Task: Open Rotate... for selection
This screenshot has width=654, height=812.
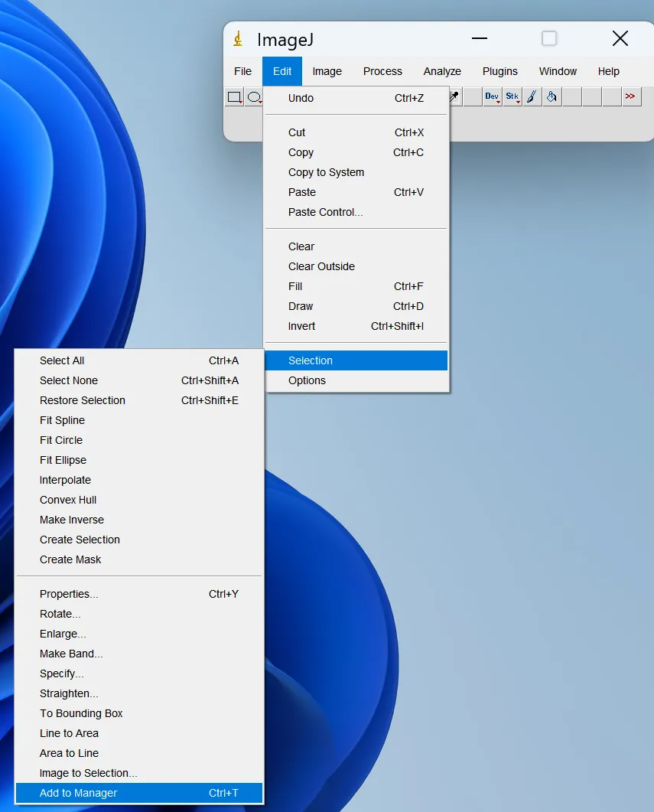Action: 139,614
